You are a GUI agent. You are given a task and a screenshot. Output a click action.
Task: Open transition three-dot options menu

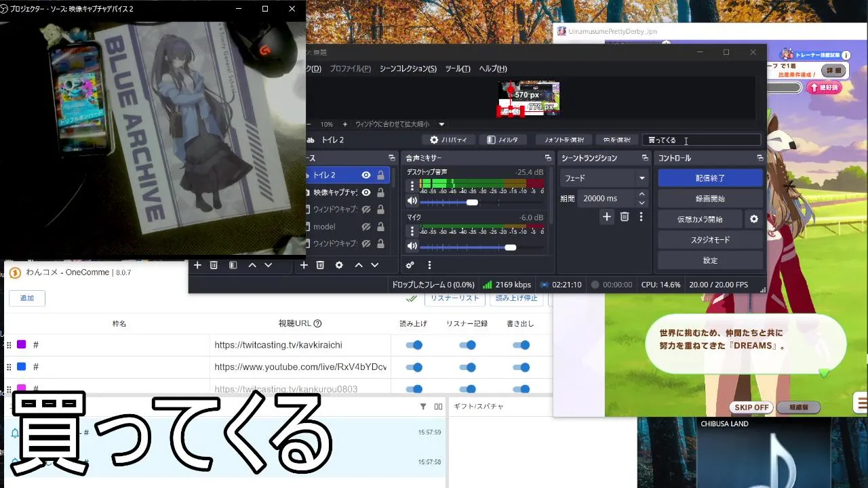[x=641, y=217]
